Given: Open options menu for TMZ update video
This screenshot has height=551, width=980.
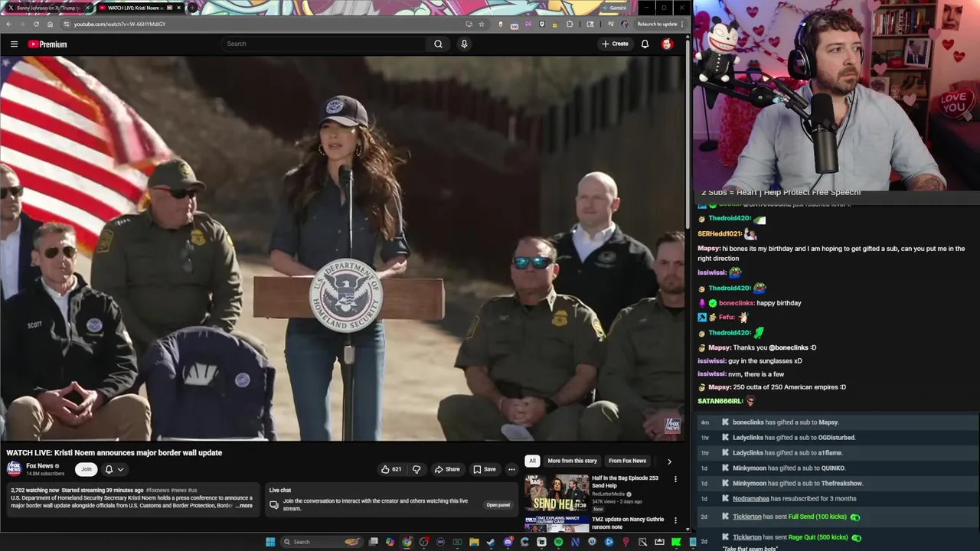Looking at the screenshot, I should click(675, 520).
